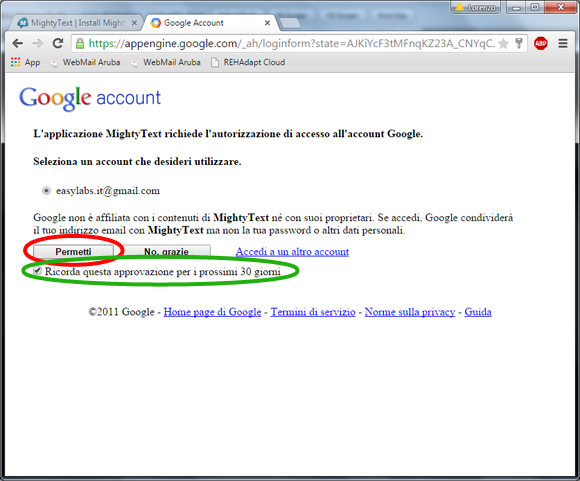Close the Google Account tab
The height and width of the screenshot is (481, 580).
click(x=267, y=23)
